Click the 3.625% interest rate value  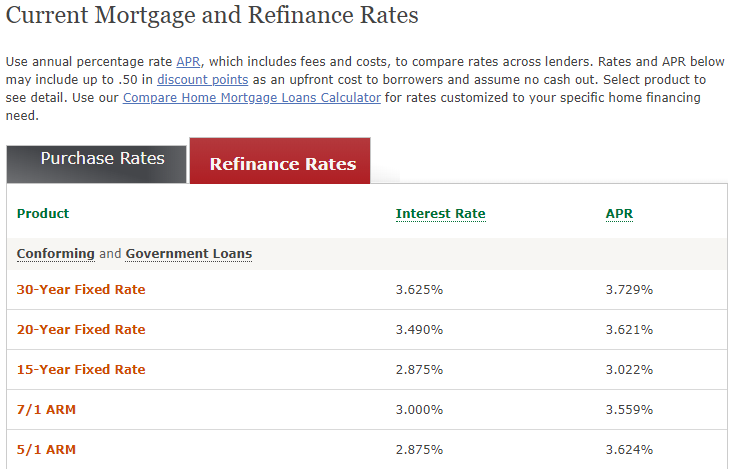tap(419, 290)
